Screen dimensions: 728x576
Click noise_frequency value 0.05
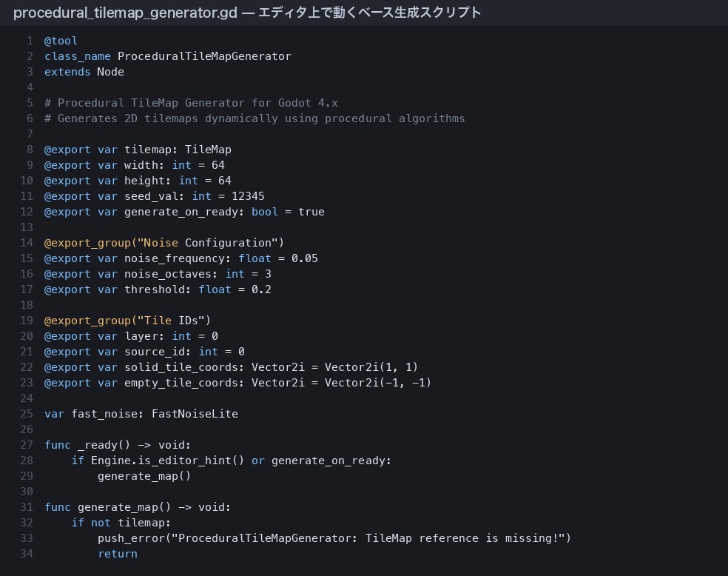[305, 258]
